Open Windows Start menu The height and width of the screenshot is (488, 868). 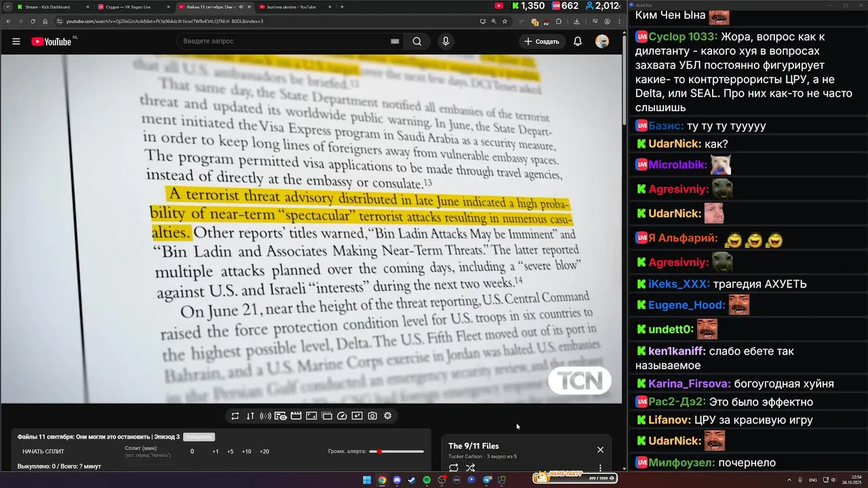tap(367, 480)
